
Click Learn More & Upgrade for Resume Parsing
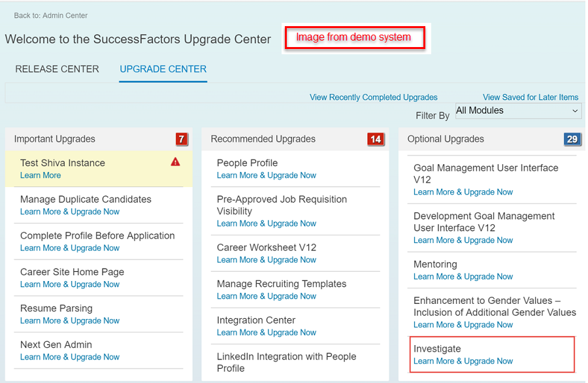pyautogui.click(x=70, y=321)
